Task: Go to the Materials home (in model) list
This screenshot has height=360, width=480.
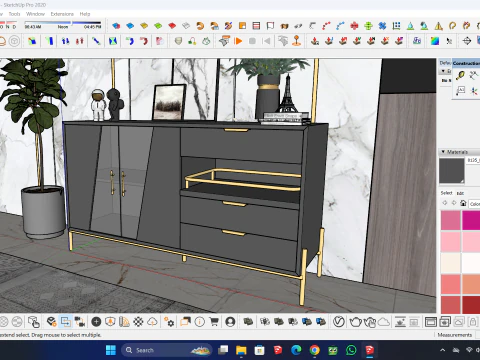Action: pyautogui.click(x=463, y=203)
